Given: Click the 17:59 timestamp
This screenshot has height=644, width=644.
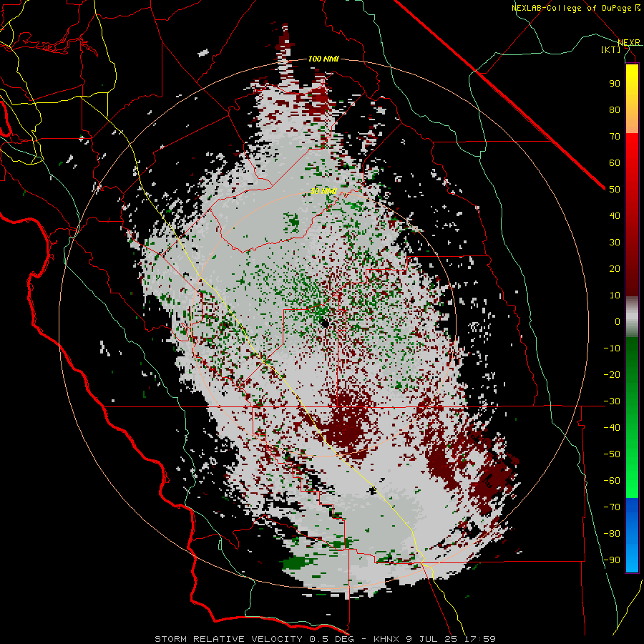Looking at the screenshot, I should (x=479, y=639).
